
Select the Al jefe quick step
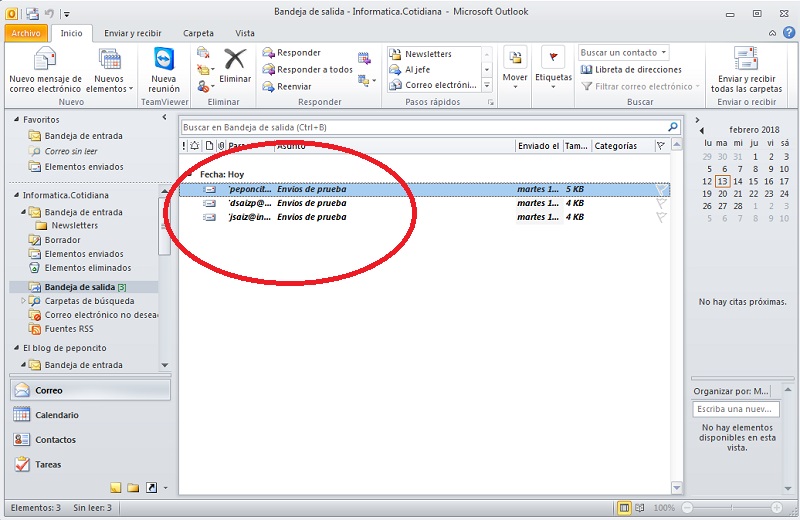434,70
